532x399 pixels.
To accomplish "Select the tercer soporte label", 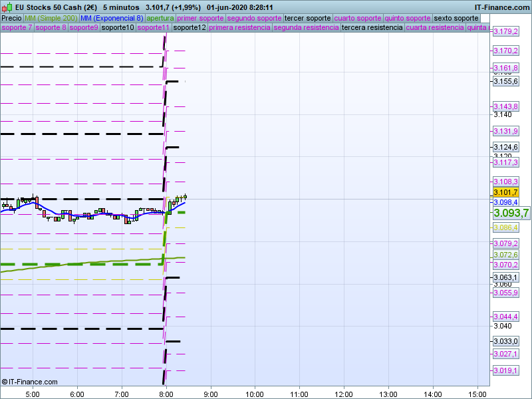I will 308,19.
